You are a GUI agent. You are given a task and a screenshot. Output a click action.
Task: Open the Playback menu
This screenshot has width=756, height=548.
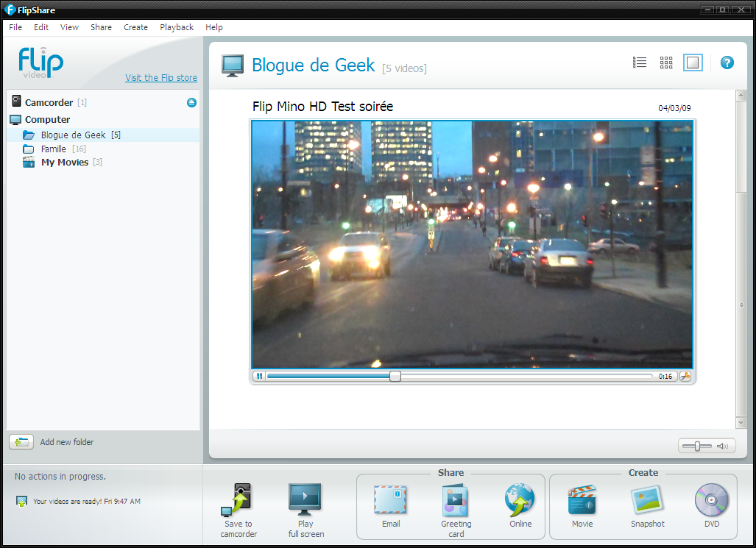[x=177, y=27]
